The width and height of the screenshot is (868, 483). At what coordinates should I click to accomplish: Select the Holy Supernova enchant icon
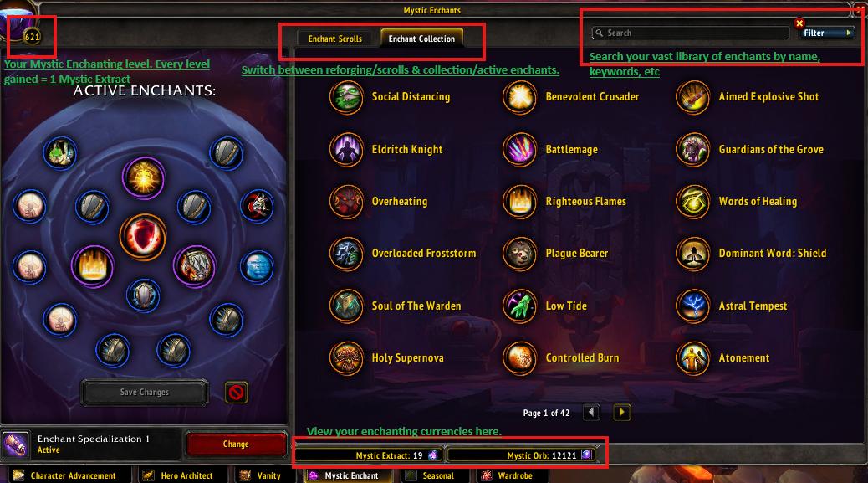click(346, 357)
